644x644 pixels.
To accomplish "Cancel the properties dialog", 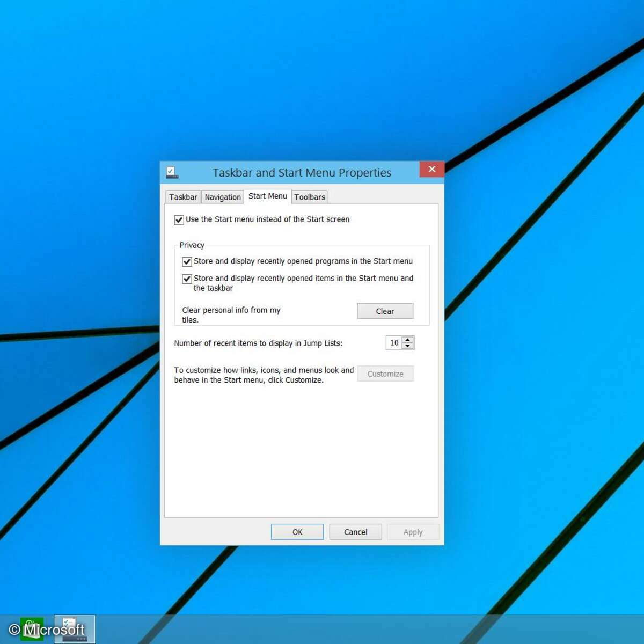I will [355, 532].
